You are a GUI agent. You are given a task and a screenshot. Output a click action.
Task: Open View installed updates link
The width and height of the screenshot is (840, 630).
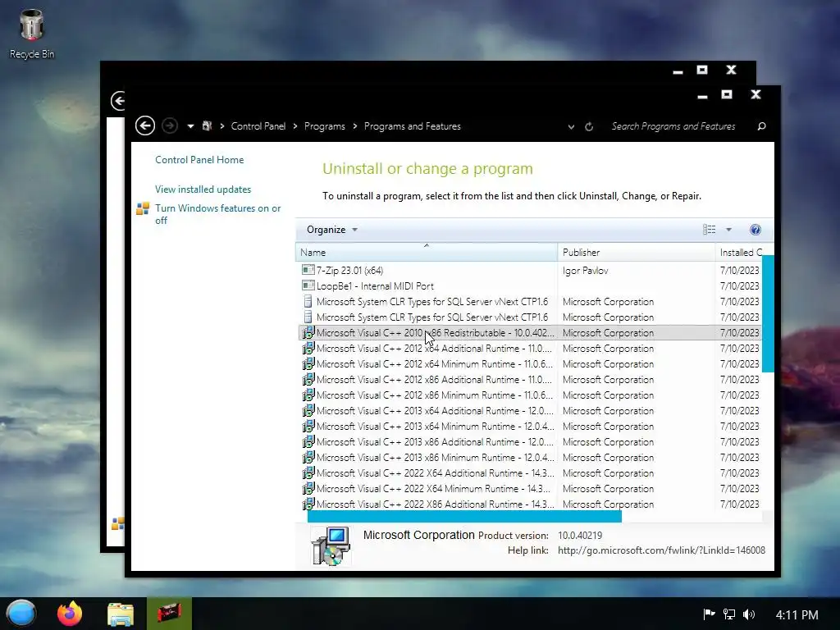point(203,189)
